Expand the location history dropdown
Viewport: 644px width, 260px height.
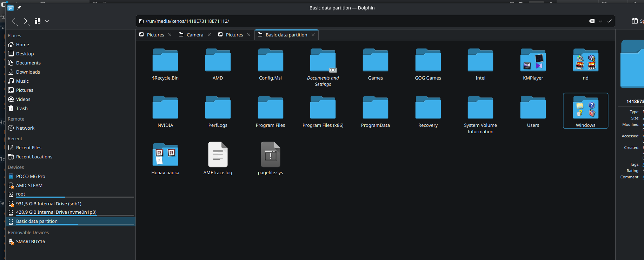point(600,21)
